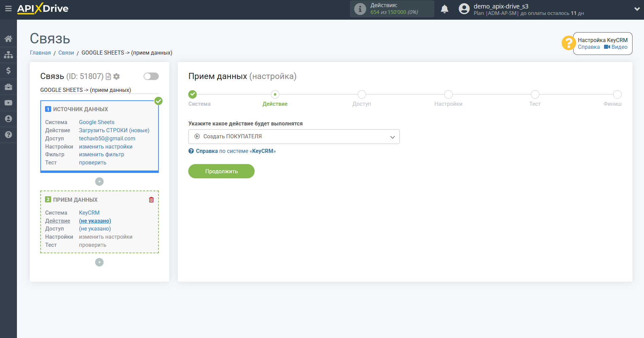Open Видео link in help box
644x338 pixels.
(x=616, y=47)
